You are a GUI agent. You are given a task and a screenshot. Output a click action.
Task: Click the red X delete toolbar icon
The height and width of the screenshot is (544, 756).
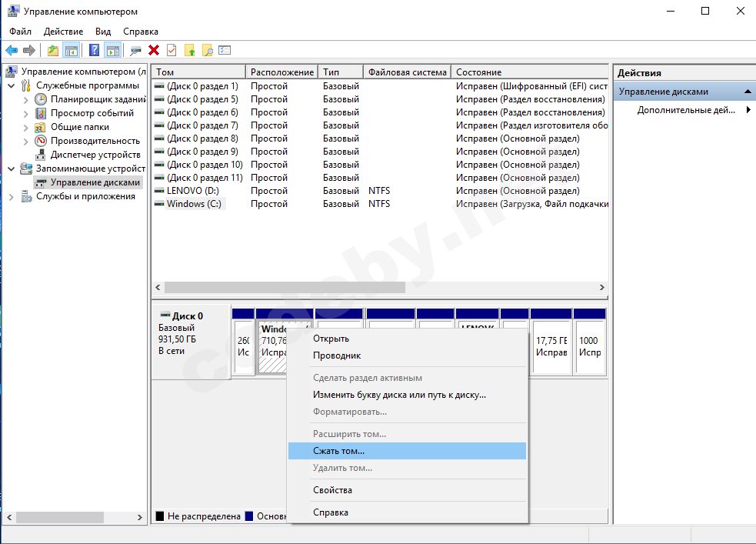click(x=154, y=50)
